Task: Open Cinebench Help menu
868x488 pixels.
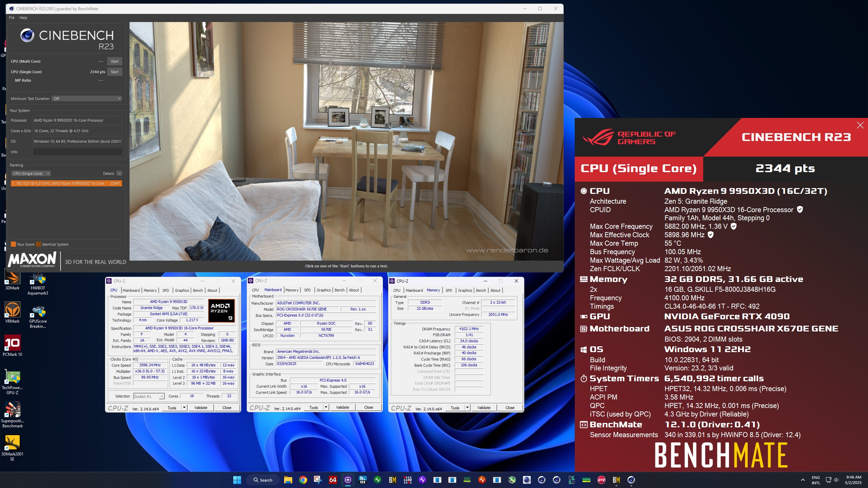Action: point(23,18)
